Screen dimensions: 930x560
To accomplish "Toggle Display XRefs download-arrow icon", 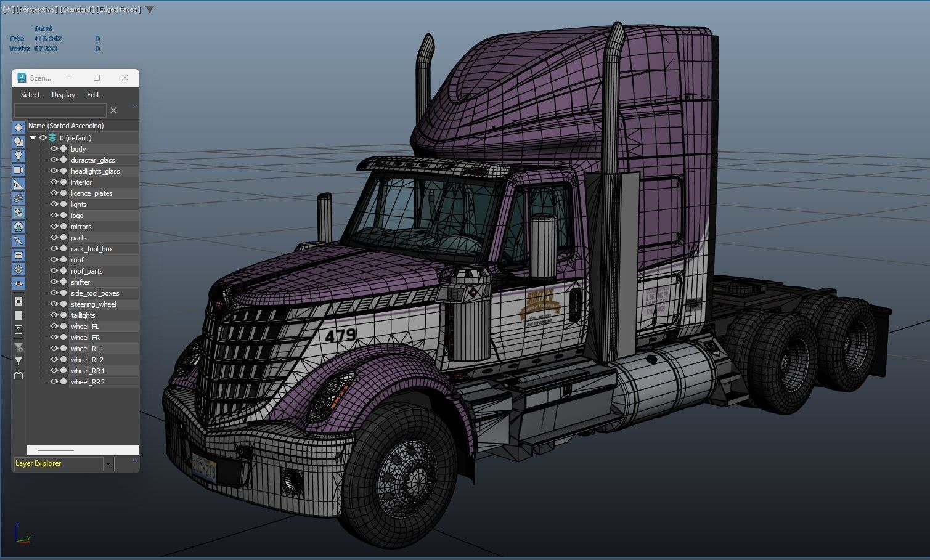I will [x=18, y=227].
